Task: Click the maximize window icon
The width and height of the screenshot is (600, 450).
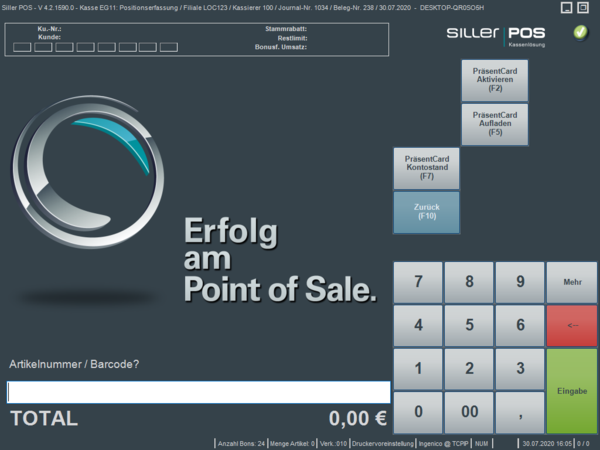Action: coord(587,8)
